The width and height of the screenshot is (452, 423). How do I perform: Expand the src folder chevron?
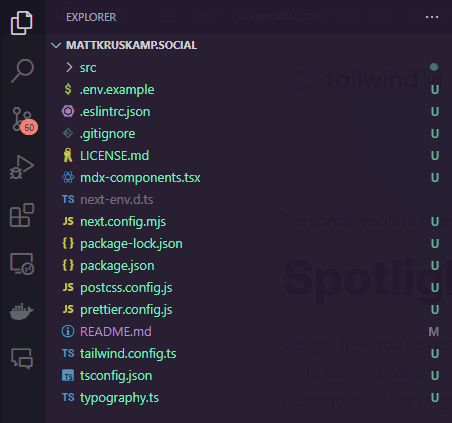click(69, 67)
